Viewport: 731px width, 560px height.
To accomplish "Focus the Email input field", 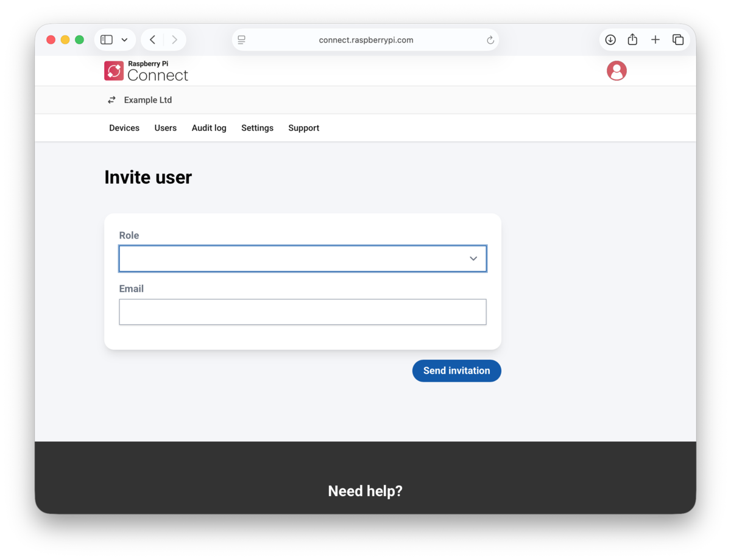I will click(303, 312).
